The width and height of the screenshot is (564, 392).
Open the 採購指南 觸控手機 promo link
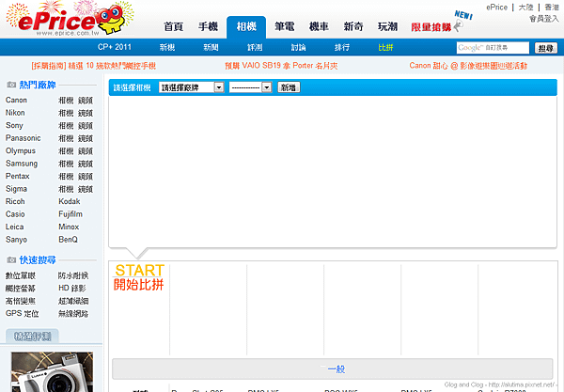93,66
